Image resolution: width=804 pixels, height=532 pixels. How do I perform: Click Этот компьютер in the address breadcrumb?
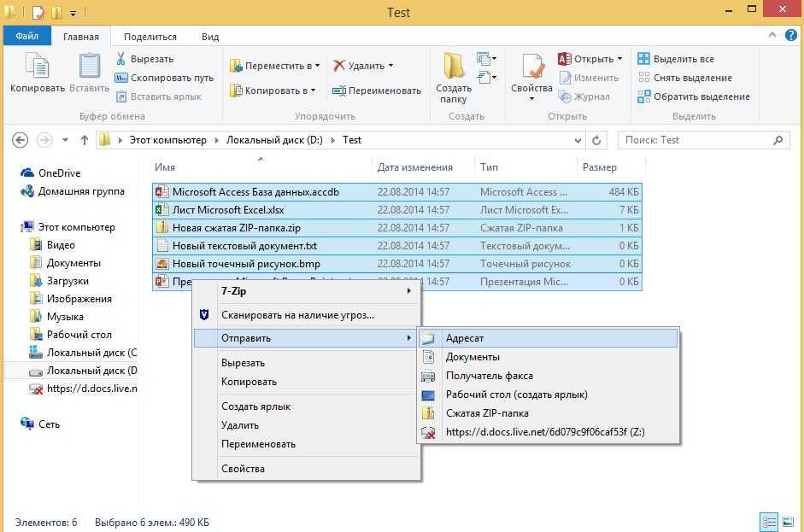(167, 140)
